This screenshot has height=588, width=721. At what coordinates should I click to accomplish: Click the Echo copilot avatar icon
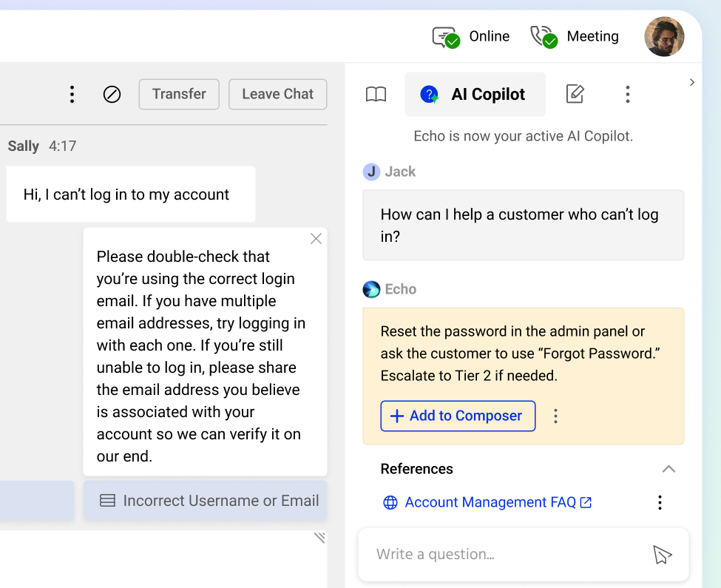[371, 289]
